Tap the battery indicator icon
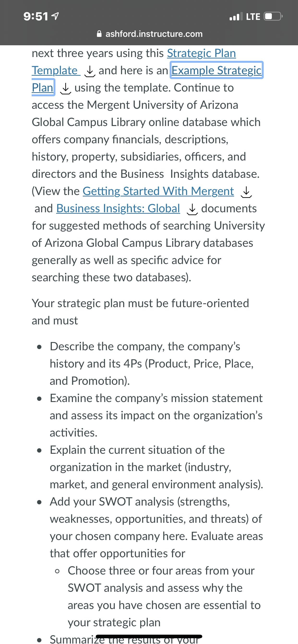 pyautogui.click(x=273, y=17)
